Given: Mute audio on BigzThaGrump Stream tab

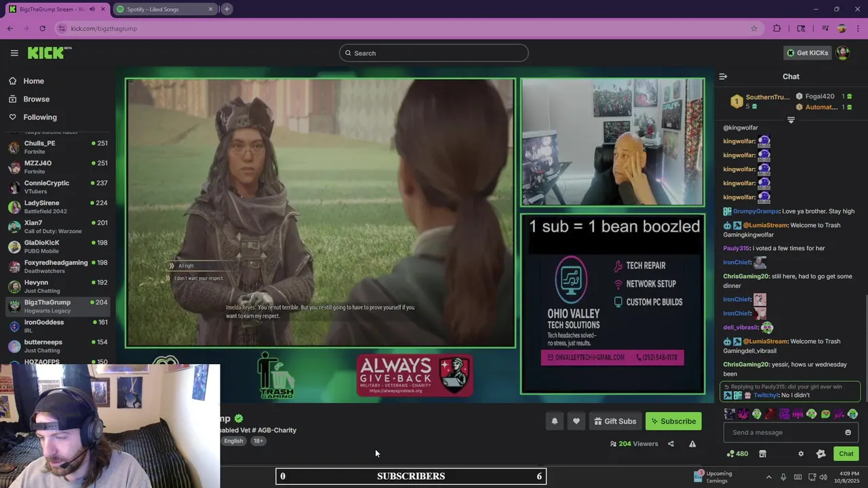Looking at the screenshot, I should tap(92, 9).
